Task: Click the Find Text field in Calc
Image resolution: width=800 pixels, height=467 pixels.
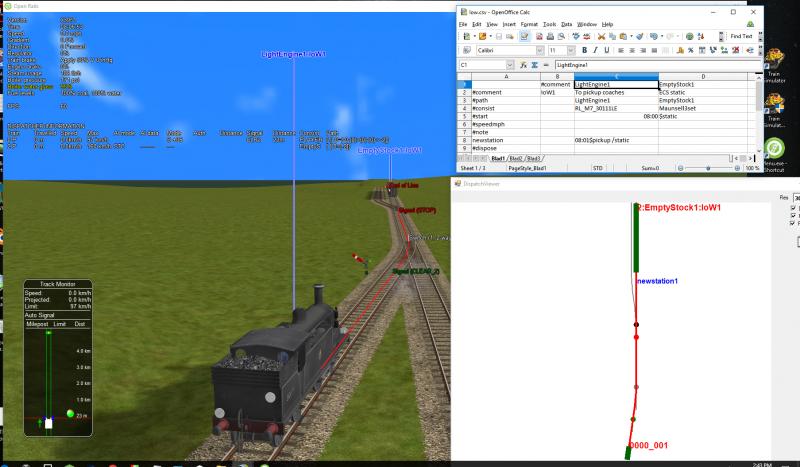Action: (741, 36)
